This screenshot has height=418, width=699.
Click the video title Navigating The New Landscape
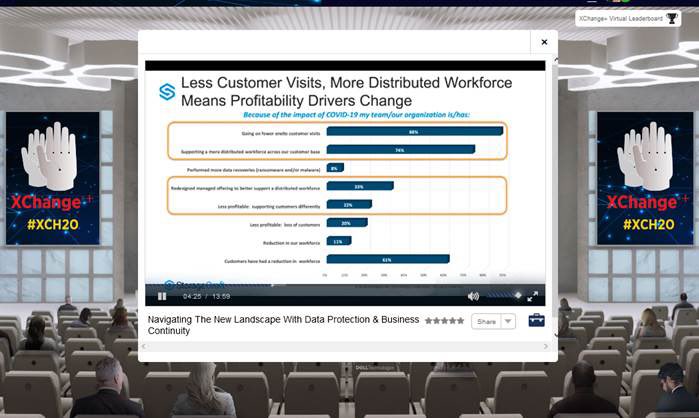pyautogui.click(x=283, y=325)
